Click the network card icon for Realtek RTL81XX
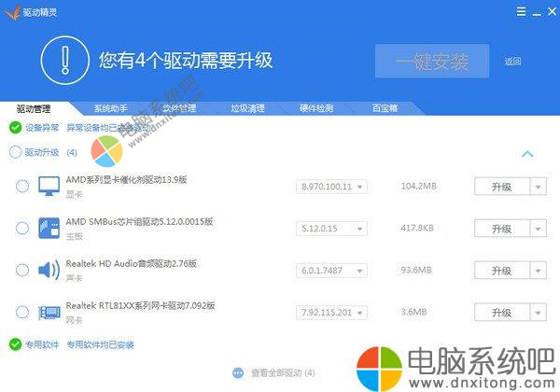 pos(49,313)
